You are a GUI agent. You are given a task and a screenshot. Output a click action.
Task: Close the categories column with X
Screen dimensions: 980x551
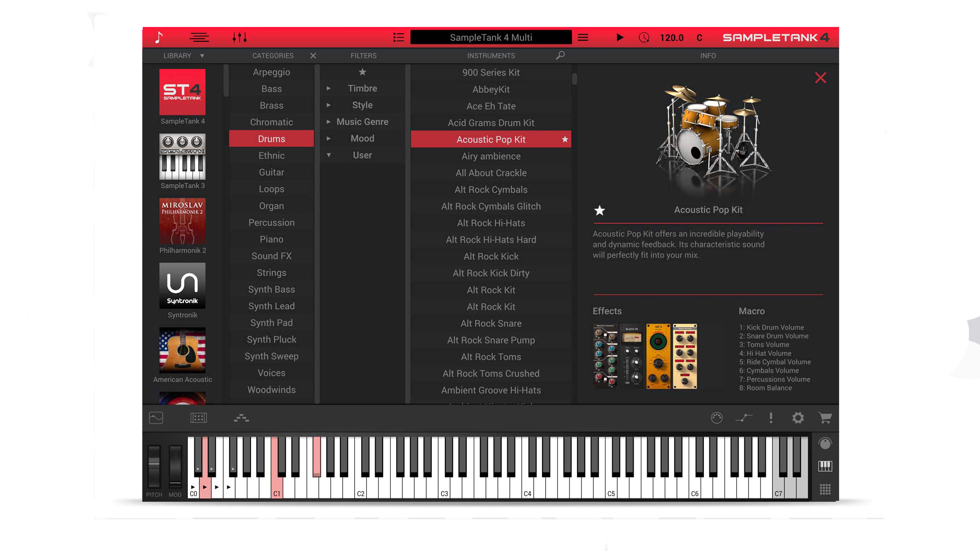[313, 56]
